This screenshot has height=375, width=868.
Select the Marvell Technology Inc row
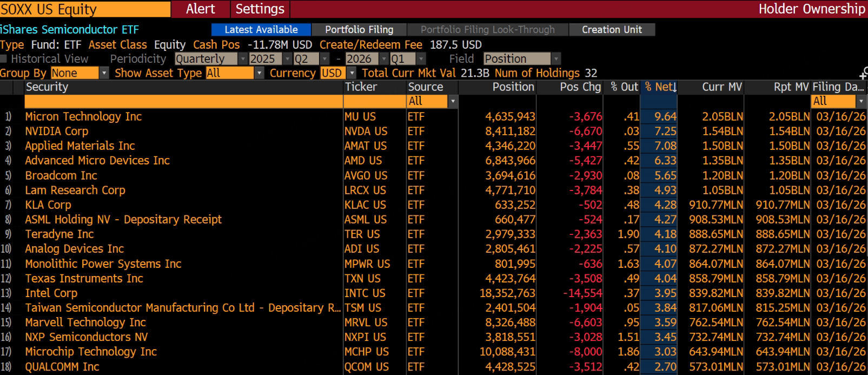434,322
